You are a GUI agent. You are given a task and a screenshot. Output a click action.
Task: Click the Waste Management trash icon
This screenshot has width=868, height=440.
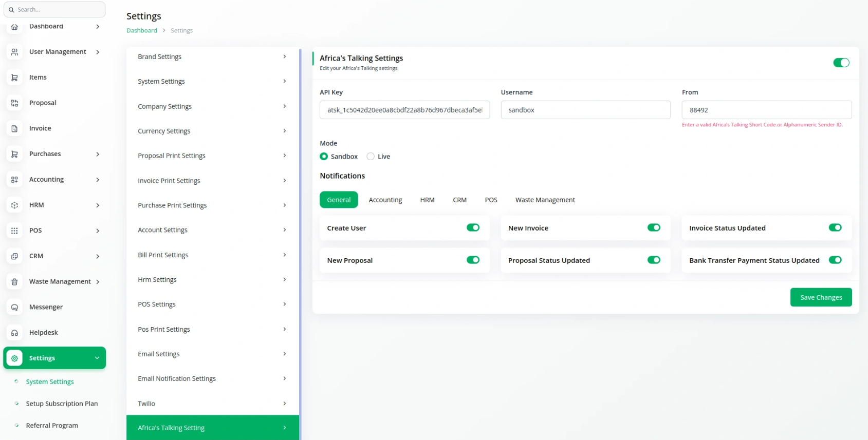tap(14, 281)
